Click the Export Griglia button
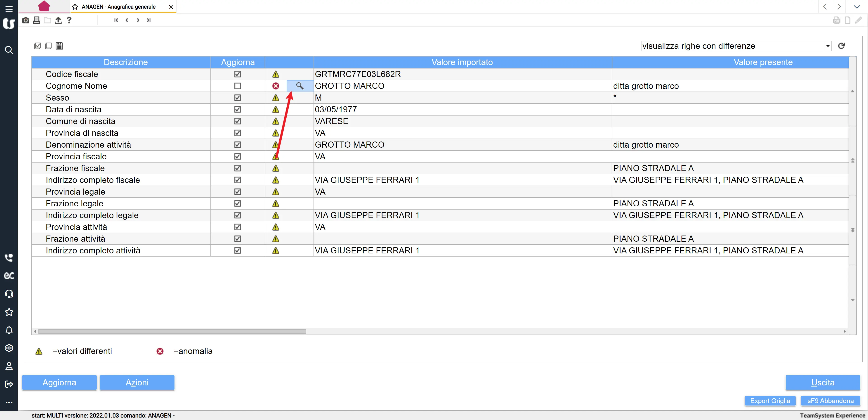Viewport: 868px width, 420px height. (770, 401)
